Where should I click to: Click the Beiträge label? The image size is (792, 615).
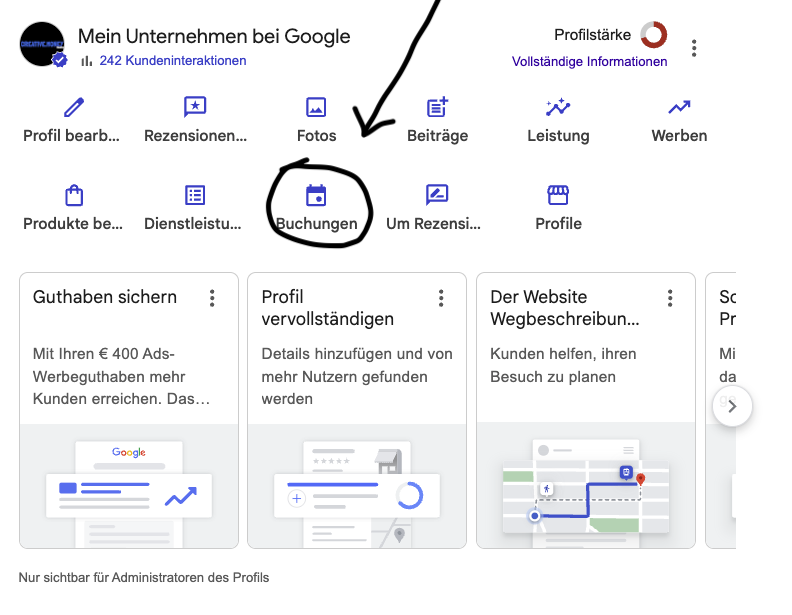(x=437, y=136)
